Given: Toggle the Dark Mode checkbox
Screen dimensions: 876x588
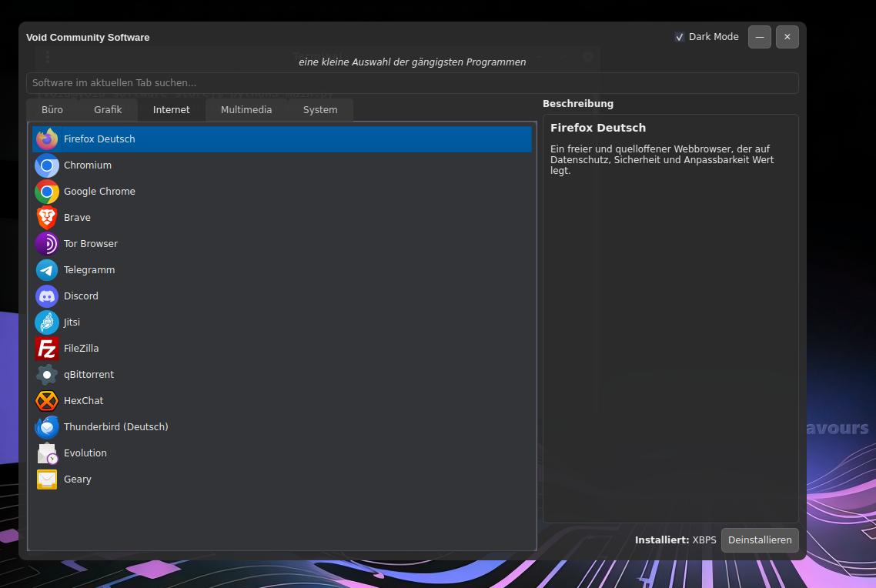Looking at the screenshot, I should tap(680, 37).
